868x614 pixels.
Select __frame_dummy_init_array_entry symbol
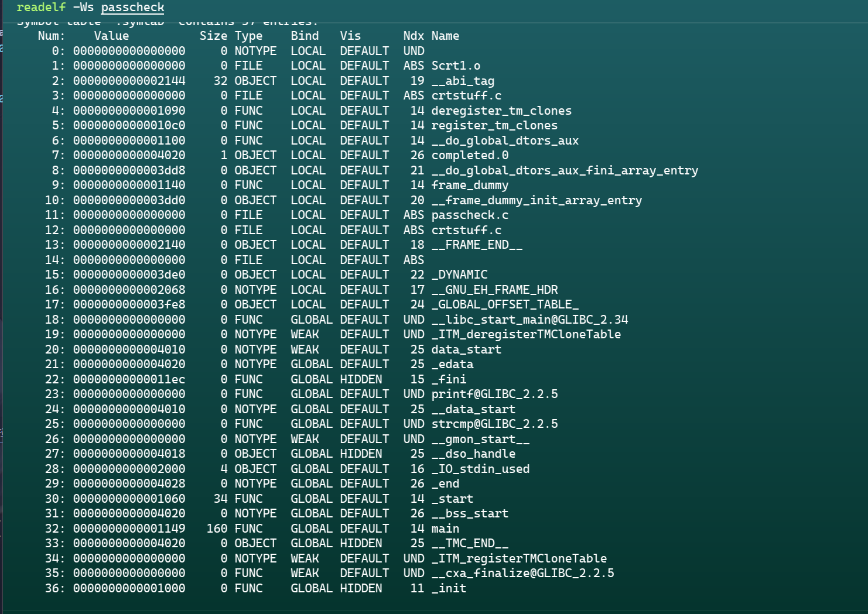coord(536,201)
